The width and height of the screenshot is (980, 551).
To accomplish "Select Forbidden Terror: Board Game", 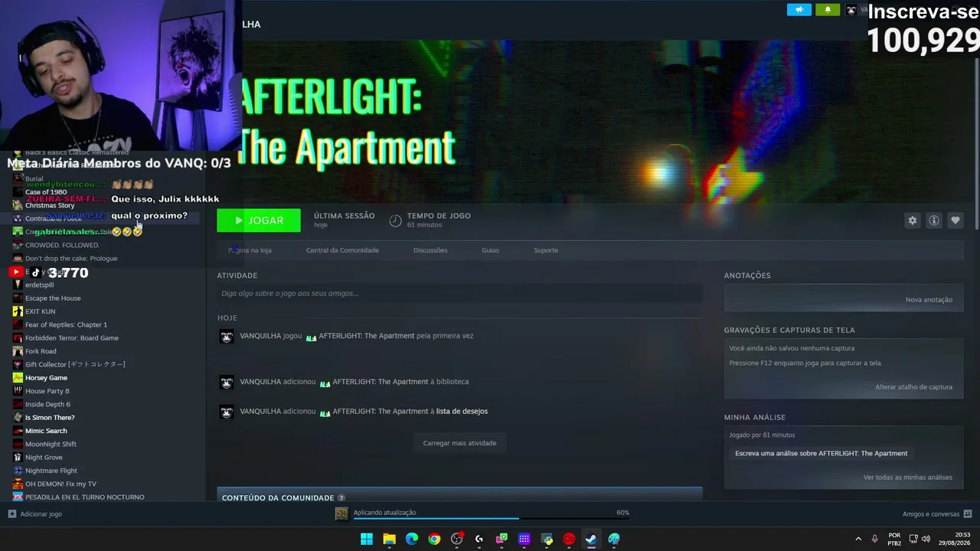I will click(72, 338).
